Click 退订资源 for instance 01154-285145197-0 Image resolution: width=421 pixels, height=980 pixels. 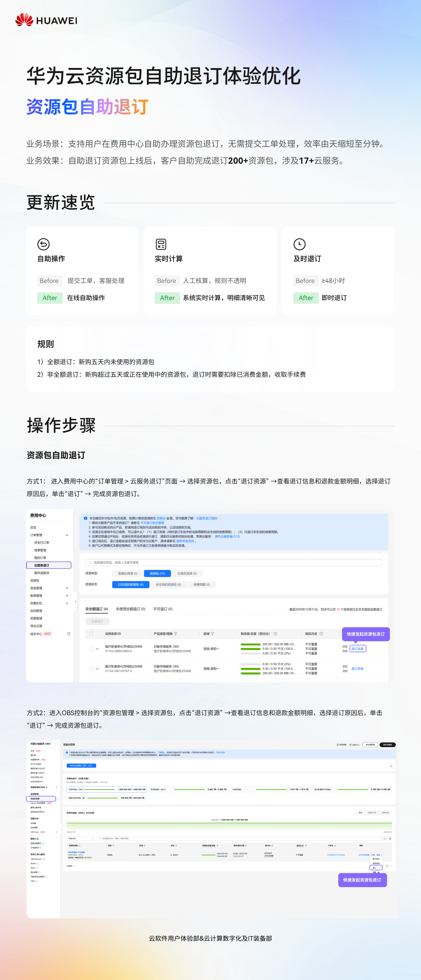357,669
